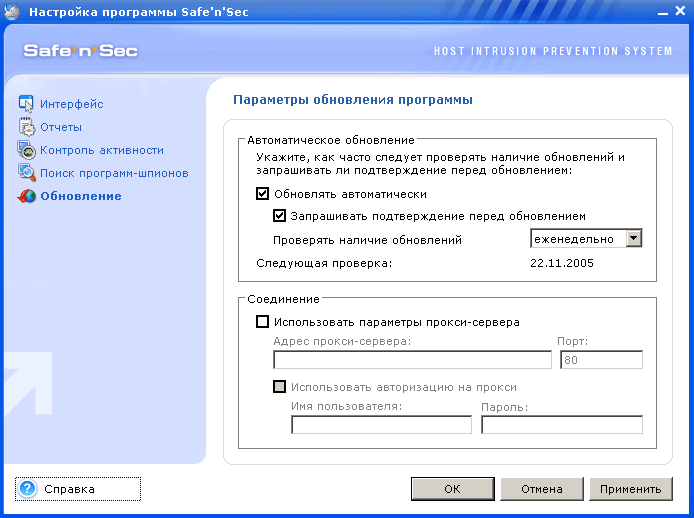Open the Отчеты settings section
Image resolution: width=694 pixels, height=518 pixels.
pyautogui.click(x=61, y=127)
